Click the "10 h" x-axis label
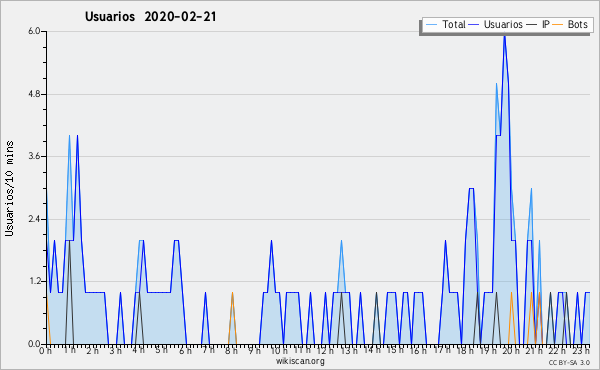The image size is (600, 370). pos(279,351)
